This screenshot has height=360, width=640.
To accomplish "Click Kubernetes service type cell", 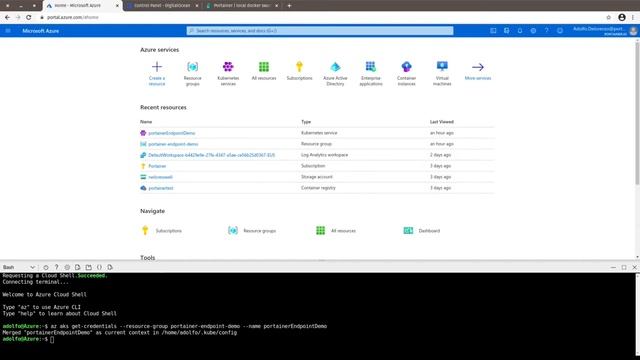I will [x=319, y=133].
